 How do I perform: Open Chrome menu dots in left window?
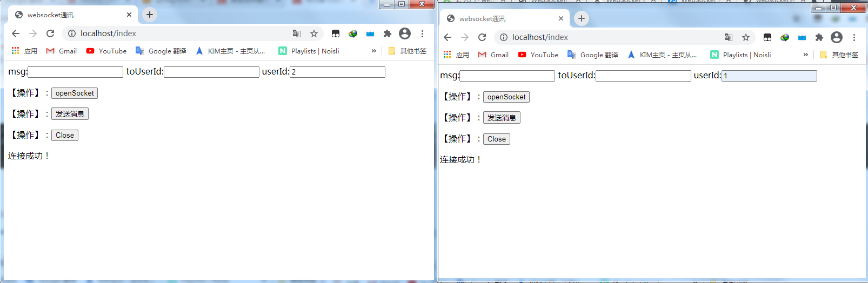[422, 33]
